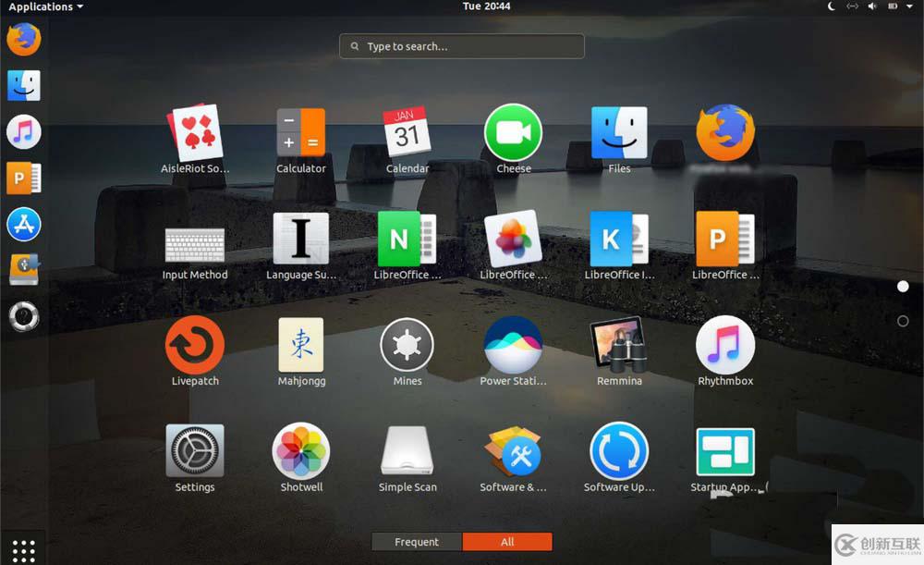This screenshot has height=565, width=924.
Task: Open Rhythmbox from the app grid
Action: (x=725, y=345)
